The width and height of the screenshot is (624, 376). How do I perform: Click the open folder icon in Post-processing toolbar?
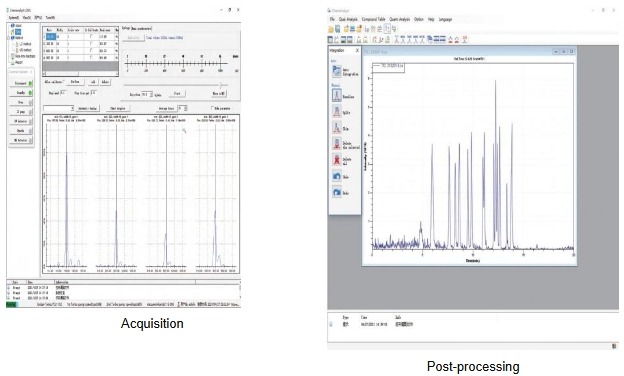[331, 29]
